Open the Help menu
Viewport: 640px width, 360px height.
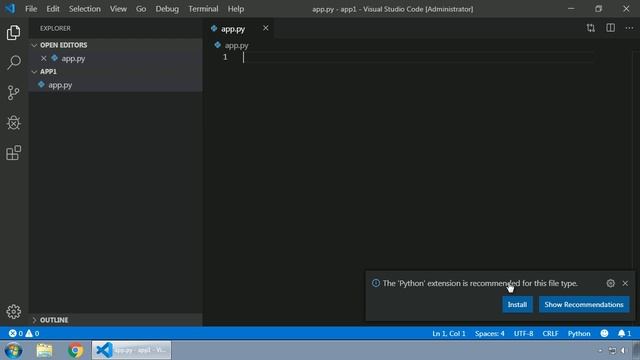click(x=236, y=9)
